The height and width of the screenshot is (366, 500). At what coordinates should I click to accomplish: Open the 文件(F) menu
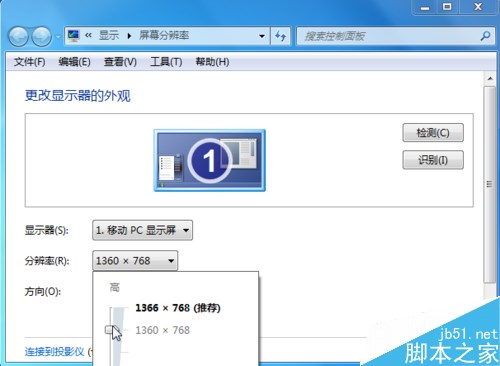(x=29, y=62)
